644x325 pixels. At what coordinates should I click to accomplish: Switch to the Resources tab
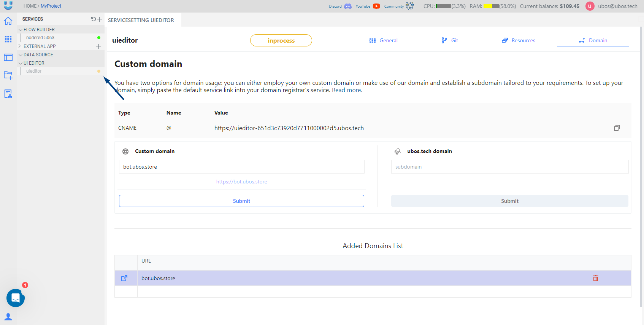[x=519, y=40]
